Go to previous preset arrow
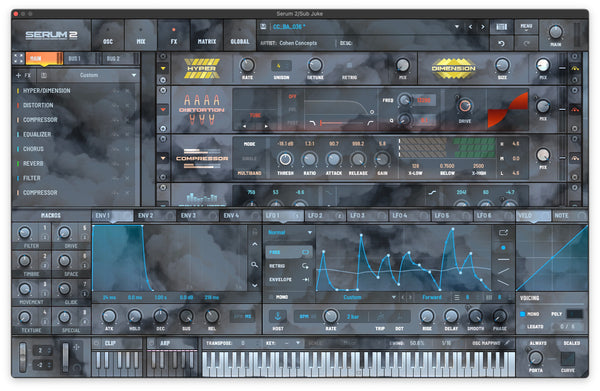Screen dimensions: 600x391 tap(470, 27)
